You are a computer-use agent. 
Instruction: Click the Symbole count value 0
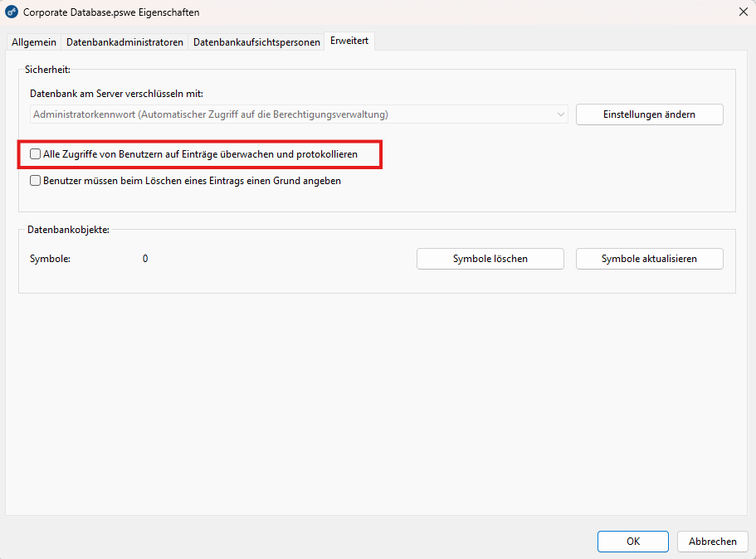click(145, 259)
